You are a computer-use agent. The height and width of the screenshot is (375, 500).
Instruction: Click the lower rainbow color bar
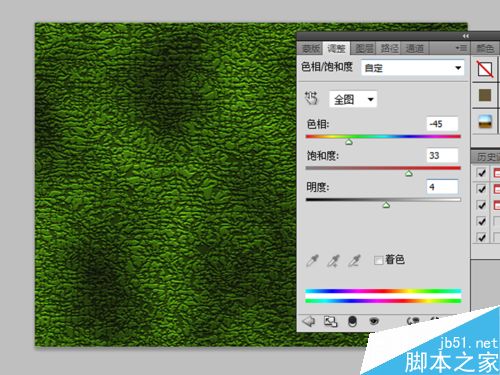(x=383, y=301)
